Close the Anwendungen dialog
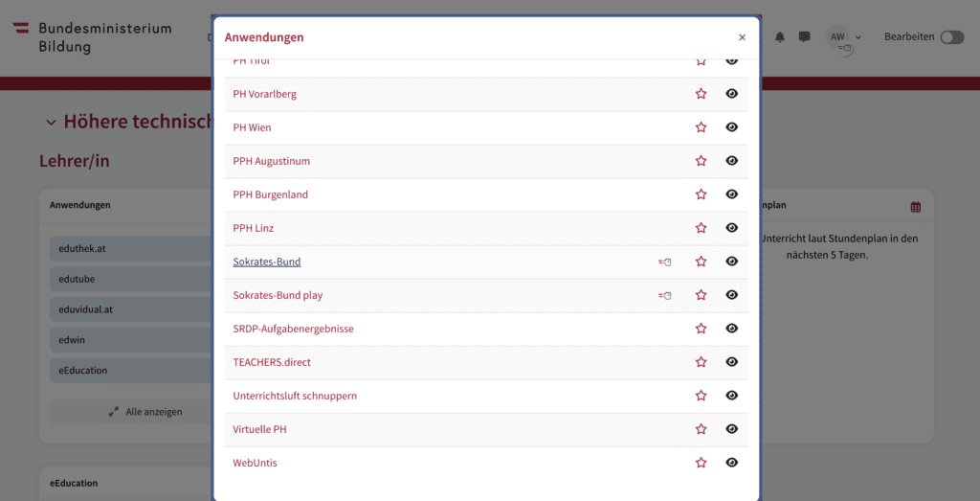 (742, 37)
